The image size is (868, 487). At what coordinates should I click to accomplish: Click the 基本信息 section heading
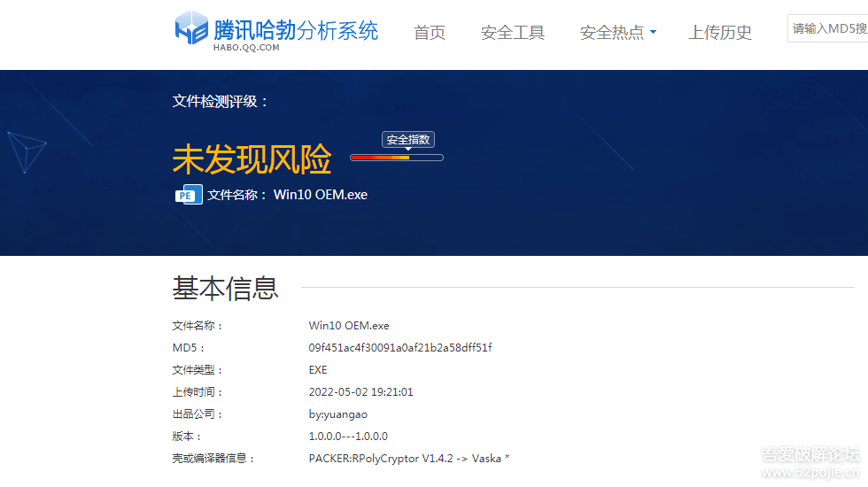point(225,289)
